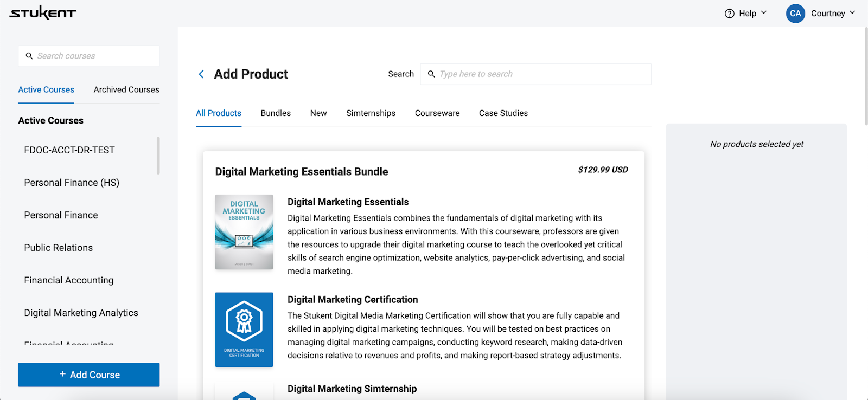
Task: Click the Stukent logo
Action: tap(43, 12)
